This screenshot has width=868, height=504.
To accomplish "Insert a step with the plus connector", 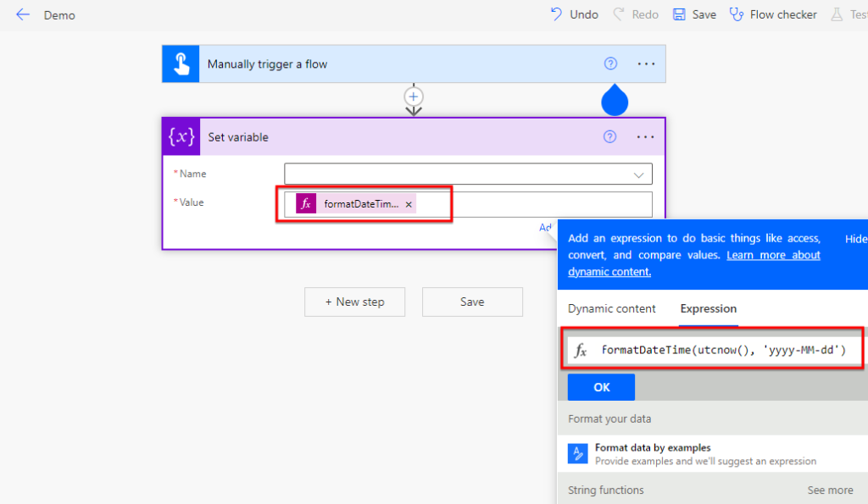I will pos(414,97).
